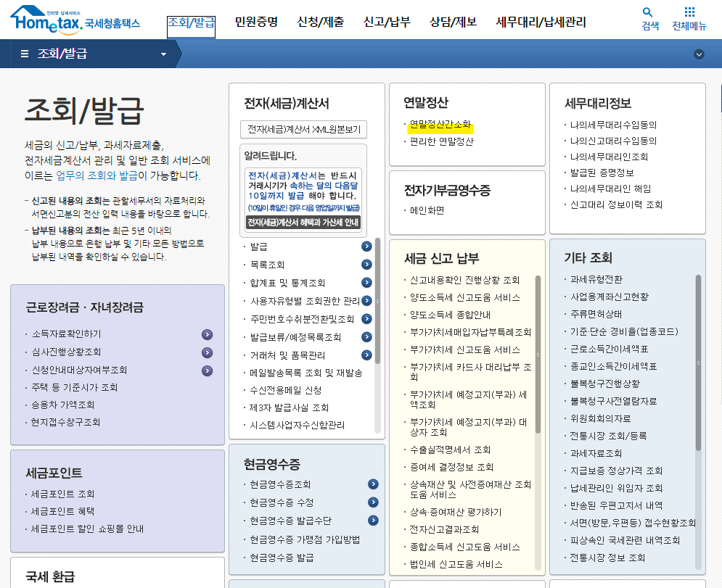Image resolution: width=722 pixels, height=588 pixels.
Task: Select the arrow icon for 합계표 및 통계조회
Action: point(366,283)
